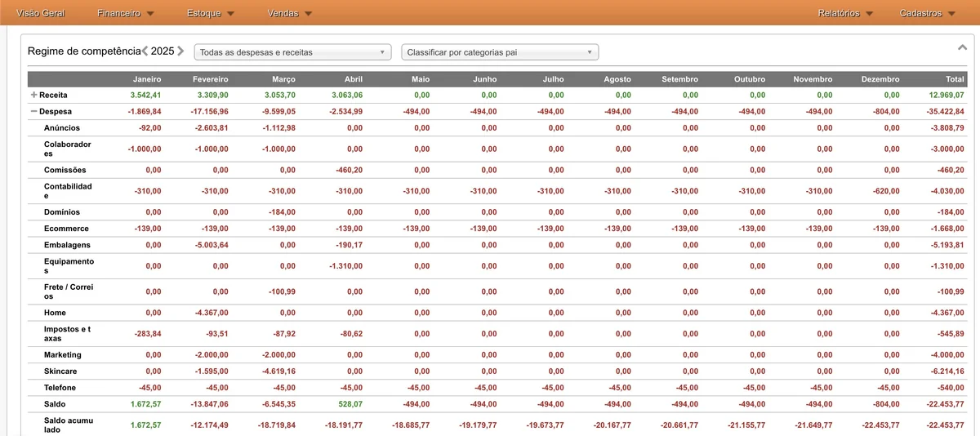Click Contabilidade December value -620,00
This screenshot has width=980, height=436.
tap(885, 191)
